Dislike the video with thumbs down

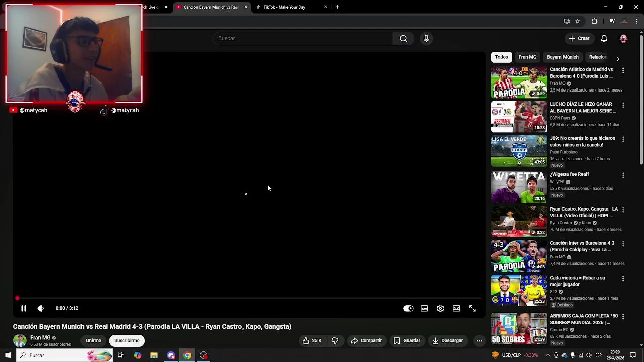pos(335,340)
